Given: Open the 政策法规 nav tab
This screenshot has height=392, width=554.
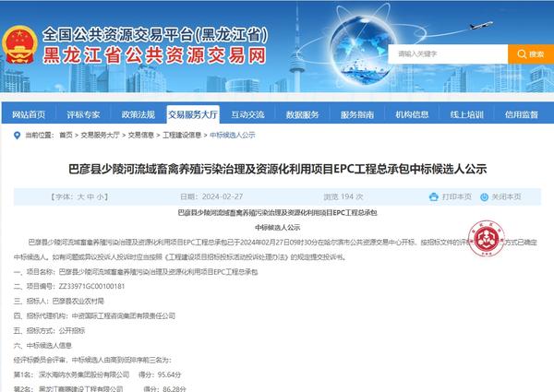Looking at the screenshot, I should pyautogui.click(x=138, y=114).
